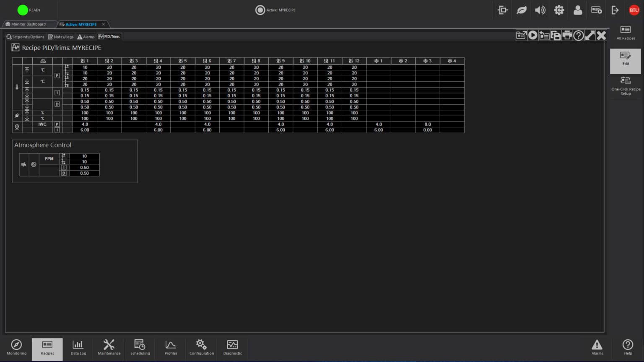Click the printer icon in recipe toolbar
This screenshot has height=362, width=644.
[x=567, y=35]
